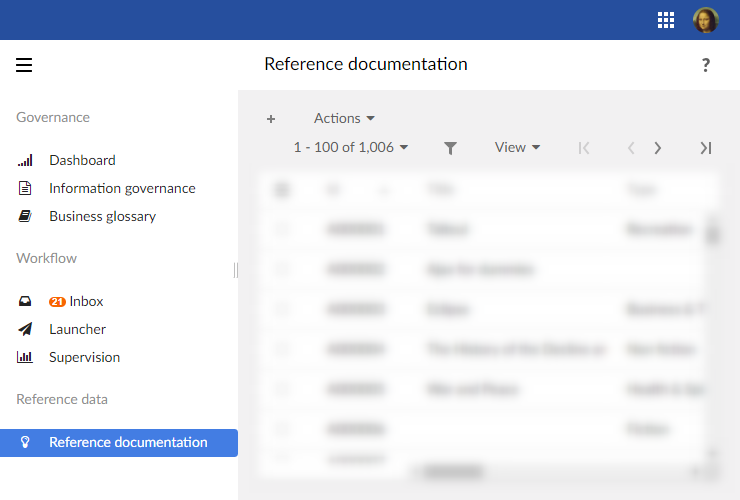Select Information governance menu item

(122, 188)
